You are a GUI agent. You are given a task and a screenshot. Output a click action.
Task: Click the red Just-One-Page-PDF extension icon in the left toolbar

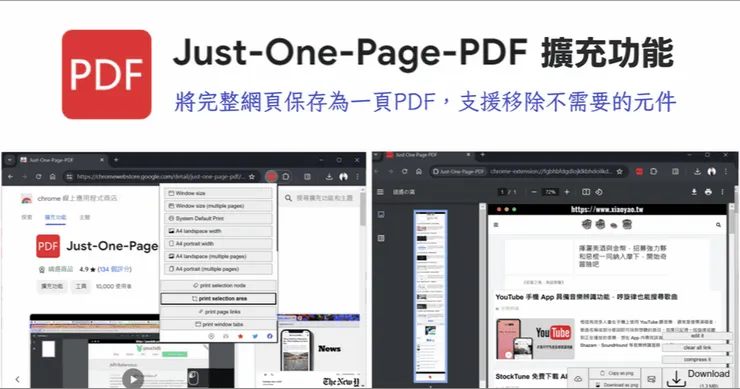[271, 177]
